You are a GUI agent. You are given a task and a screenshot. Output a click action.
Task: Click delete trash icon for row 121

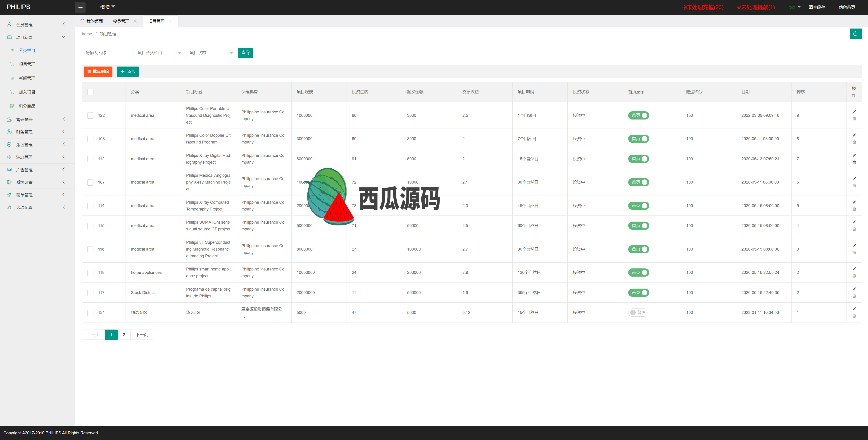pyautogui.click(x=854, y=316)
